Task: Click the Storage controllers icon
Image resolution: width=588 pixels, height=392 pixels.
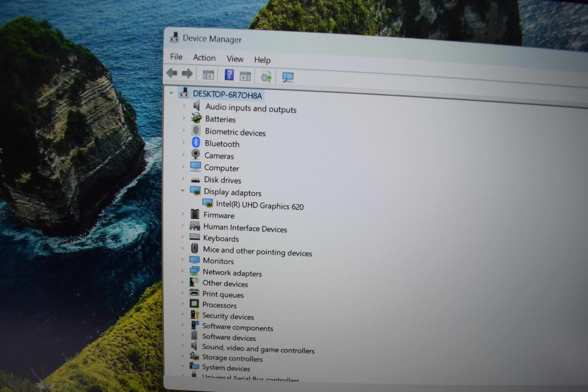Action: coord(194,356)
